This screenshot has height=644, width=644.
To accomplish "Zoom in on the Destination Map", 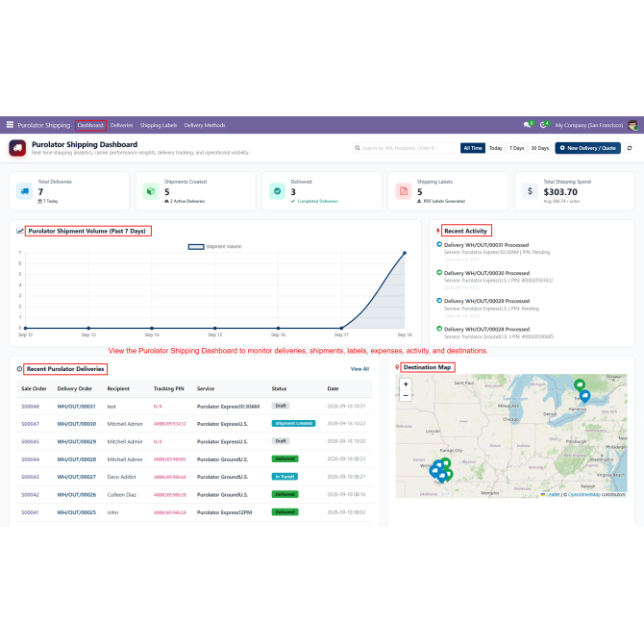I will click(x=406, y=384).
